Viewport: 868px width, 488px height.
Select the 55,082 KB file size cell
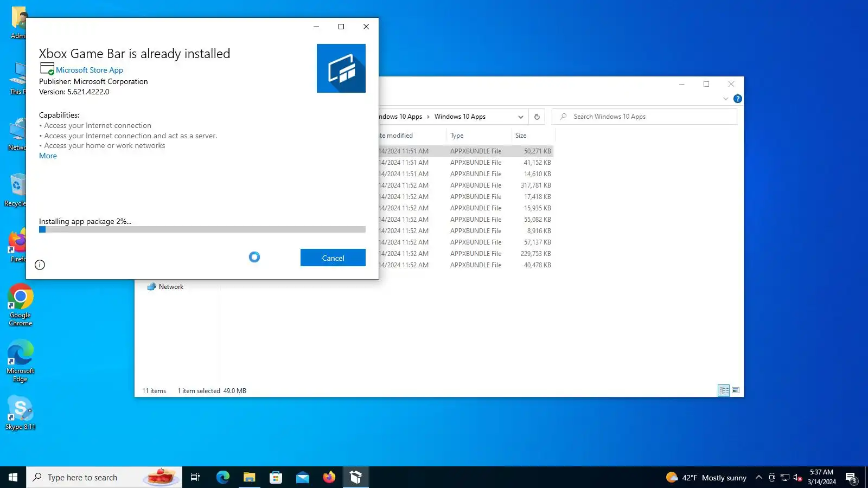(537, 220)
